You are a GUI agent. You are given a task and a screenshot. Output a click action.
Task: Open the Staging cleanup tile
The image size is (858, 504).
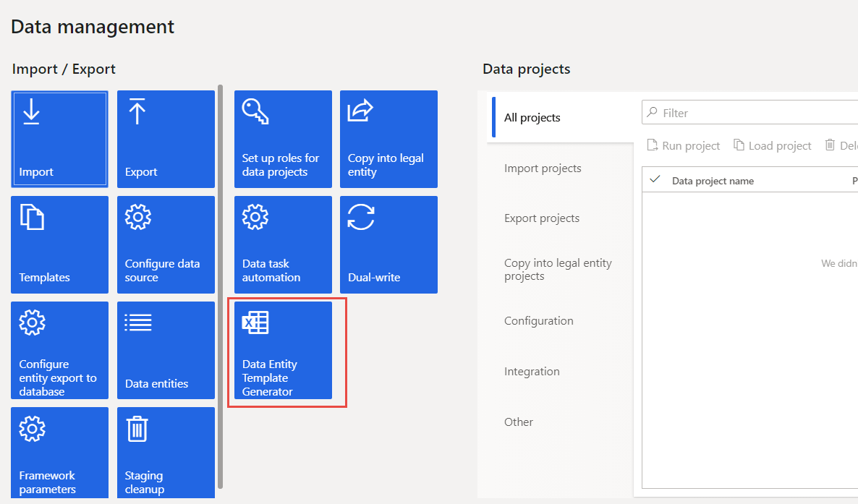(x=166, y=453)
